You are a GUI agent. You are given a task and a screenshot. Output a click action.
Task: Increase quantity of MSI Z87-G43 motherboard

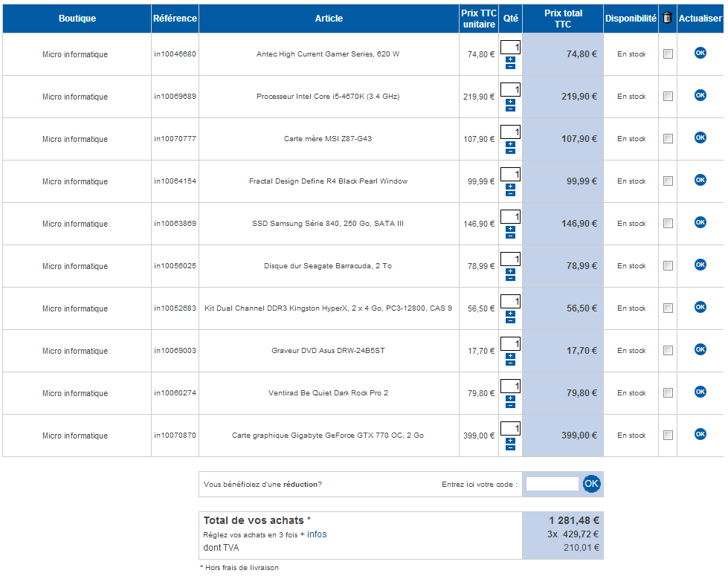510,144
